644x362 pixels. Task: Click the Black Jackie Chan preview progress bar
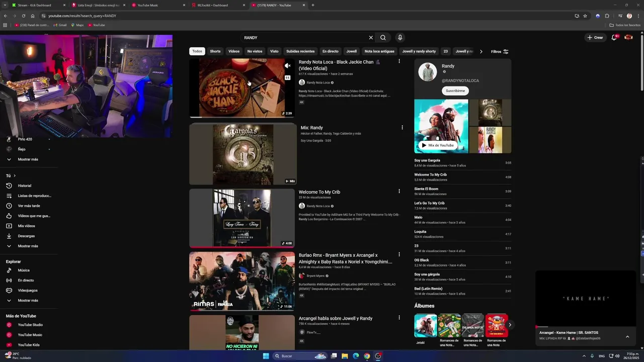[x=242, y=117]
